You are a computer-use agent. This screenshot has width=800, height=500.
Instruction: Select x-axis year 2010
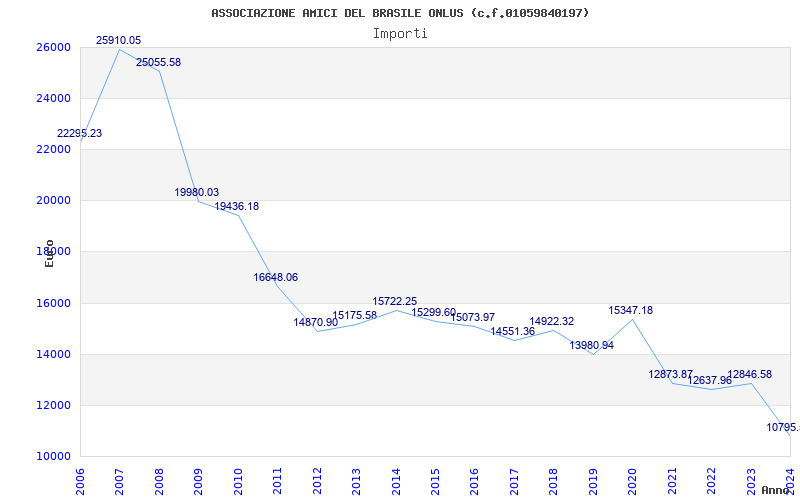238,481
